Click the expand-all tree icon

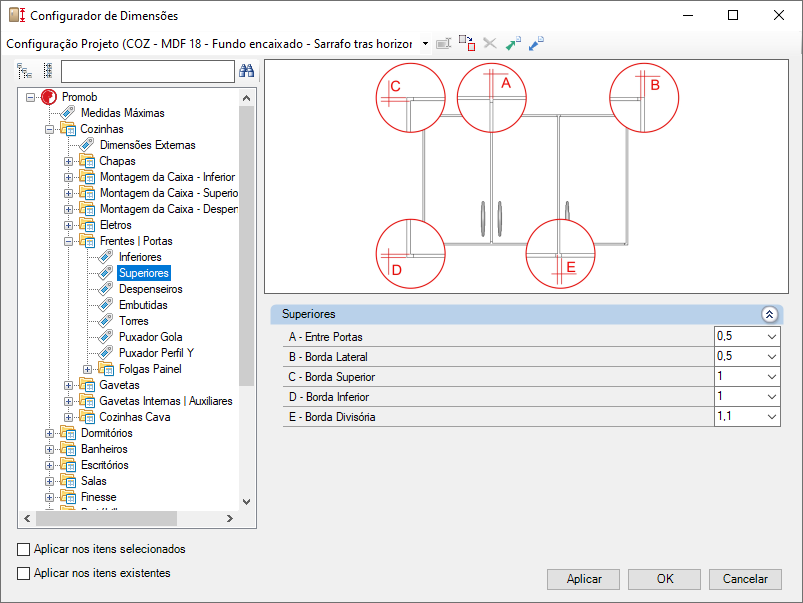pyautogui.click(x=25, y=71)
